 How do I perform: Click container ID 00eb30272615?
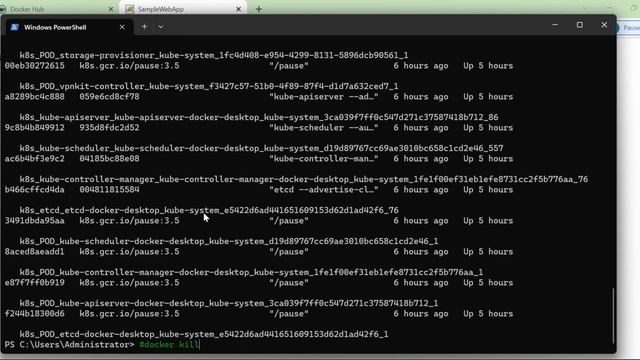click(x=34, y=66)
